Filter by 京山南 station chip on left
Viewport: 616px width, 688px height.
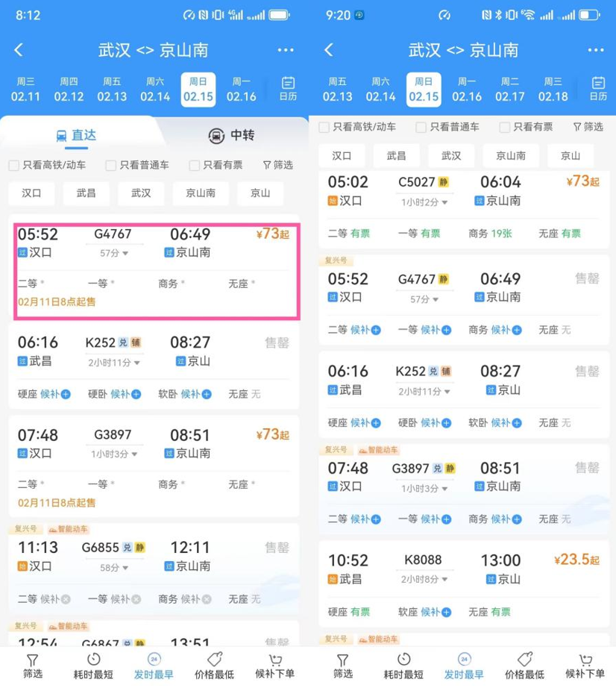point(201,193)
